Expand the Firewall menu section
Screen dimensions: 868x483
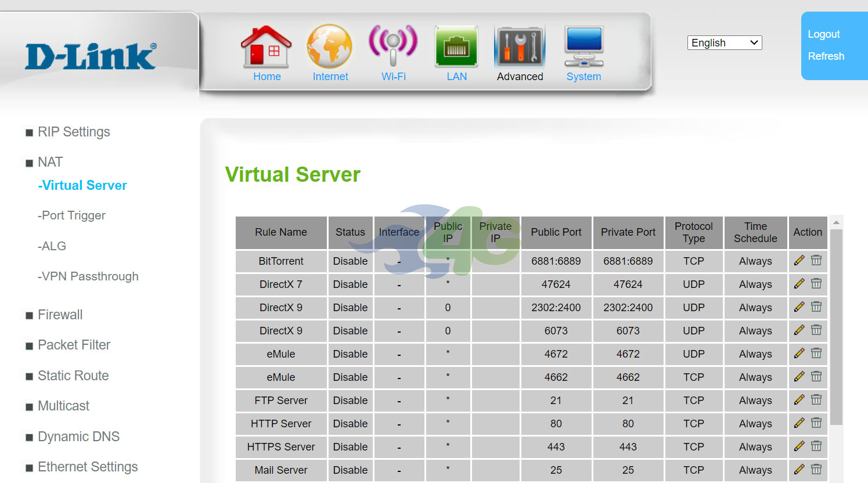(60, 315)
